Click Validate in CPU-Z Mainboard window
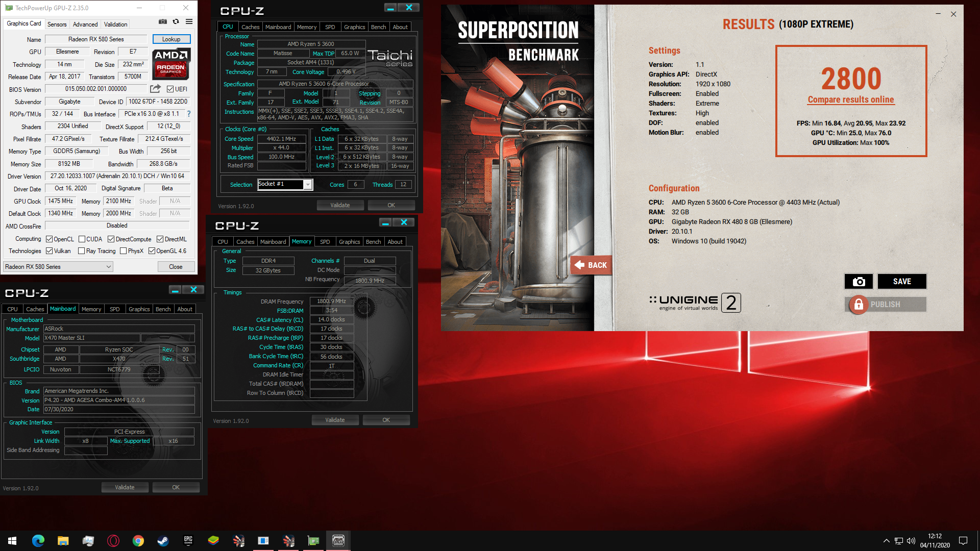This screenshot has width=980, height=551. [125, 487]
